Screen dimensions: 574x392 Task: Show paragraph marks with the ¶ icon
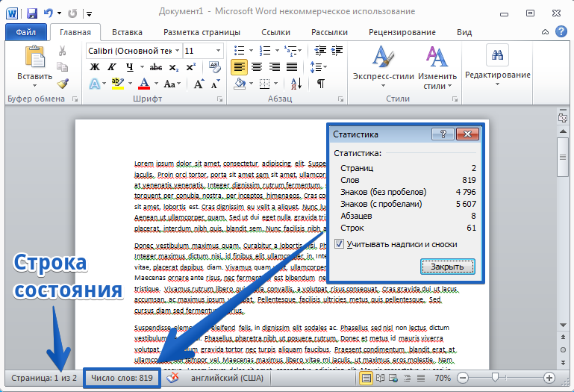[320, 84]
